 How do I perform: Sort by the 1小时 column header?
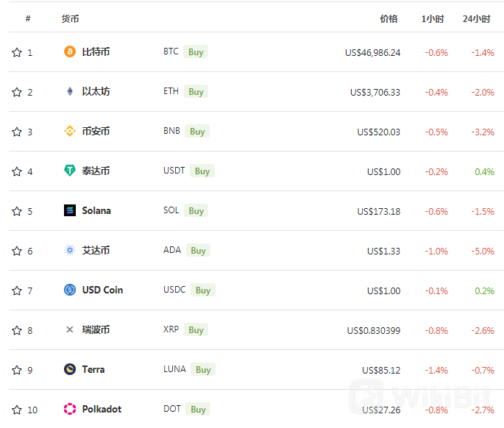[x=433, y=19]
